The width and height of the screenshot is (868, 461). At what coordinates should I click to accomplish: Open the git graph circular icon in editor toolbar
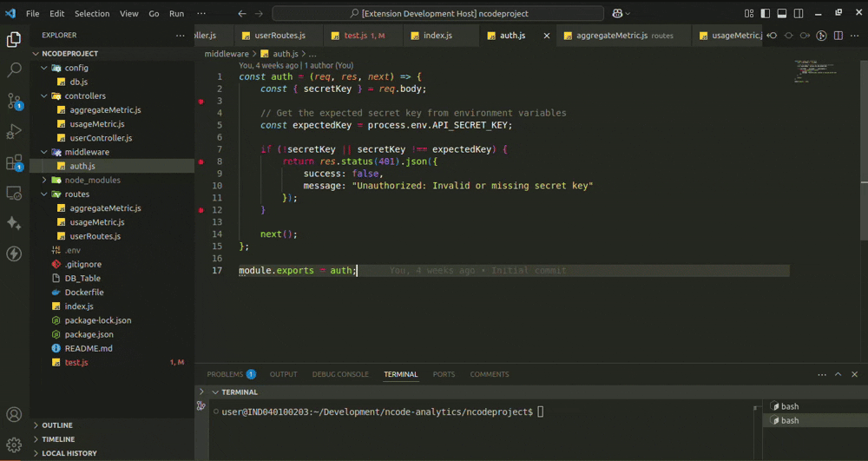821,36
